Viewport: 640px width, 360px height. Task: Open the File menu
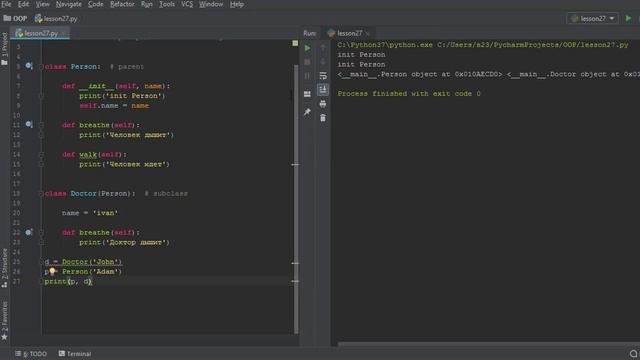[6, 4]
